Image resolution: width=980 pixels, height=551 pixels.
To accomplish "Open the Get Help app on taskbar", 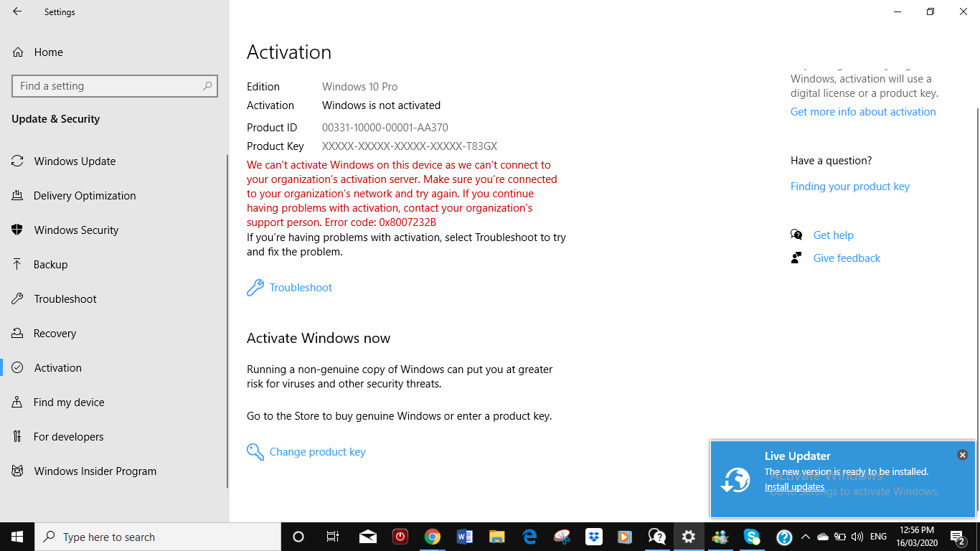I will coord(656,537).
